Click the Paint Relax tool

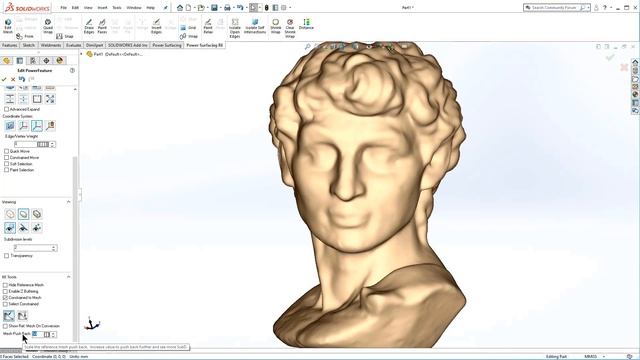click(208, 26)
